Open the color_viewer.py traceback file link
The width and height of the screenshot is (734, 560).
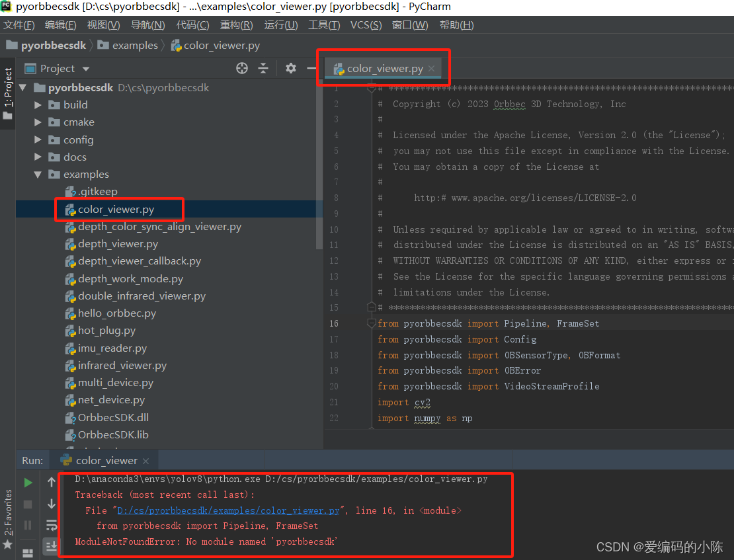228,510
